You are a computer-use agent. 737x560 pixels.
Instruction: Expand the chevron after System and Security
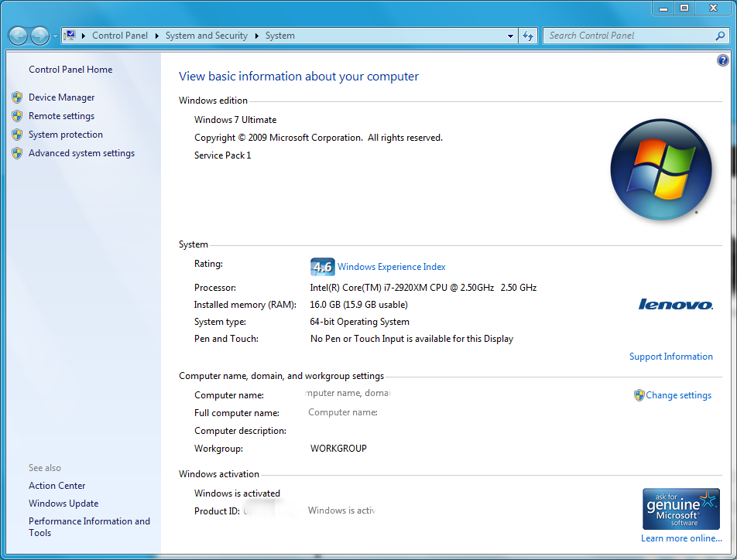coord(257,36)
